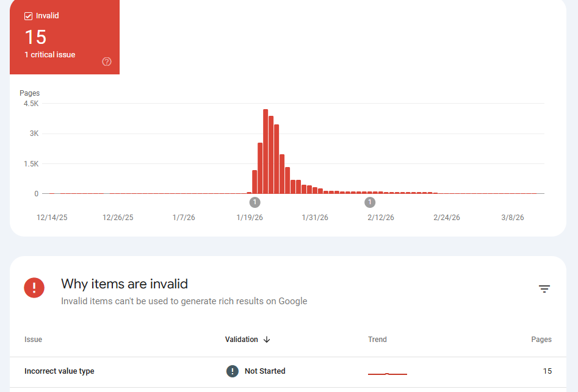This screenshot has width=578, height=392.
Task: Click the red error icon beside Why items are invalid
Action: click(34, 288)
